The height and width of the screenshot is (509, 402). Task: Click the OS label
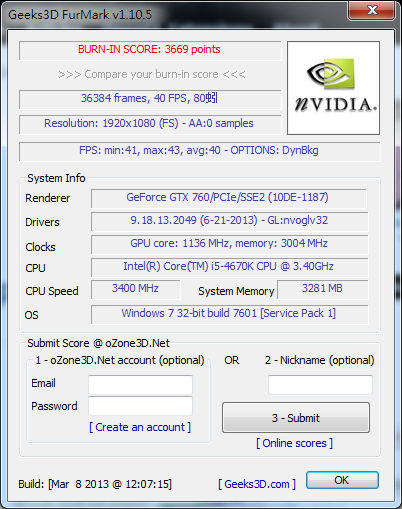(x=32, y=315)
